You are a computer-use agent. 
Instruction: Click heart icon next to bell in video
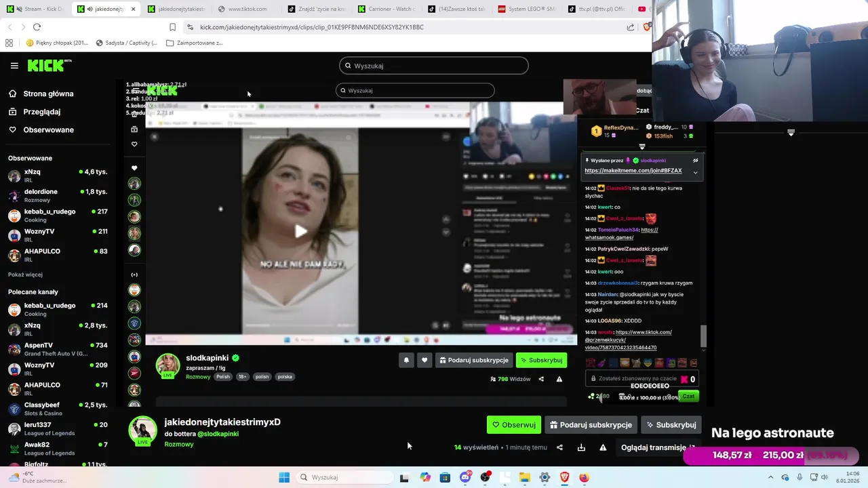point(425,360)
